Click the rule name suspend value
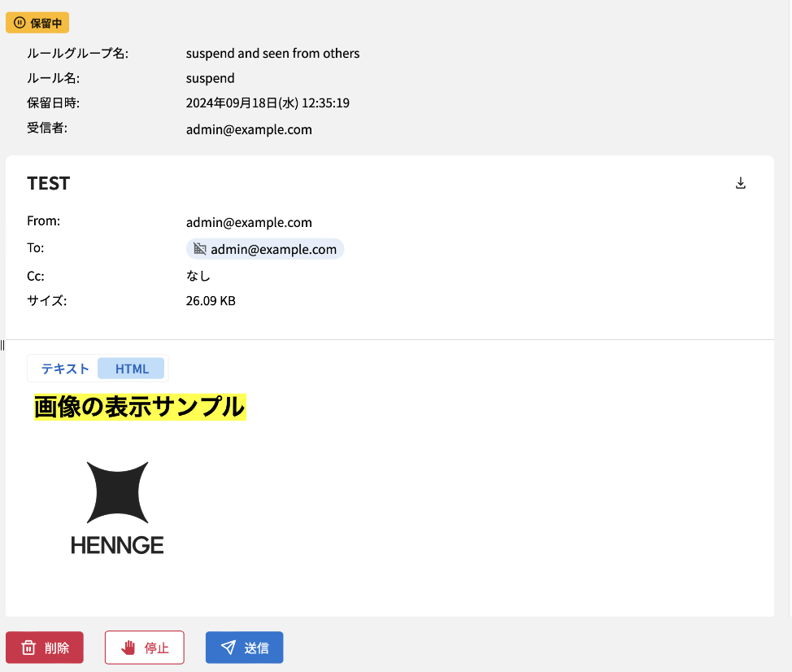This screenshot has height=672, width=792. click(x=210, y=78)
